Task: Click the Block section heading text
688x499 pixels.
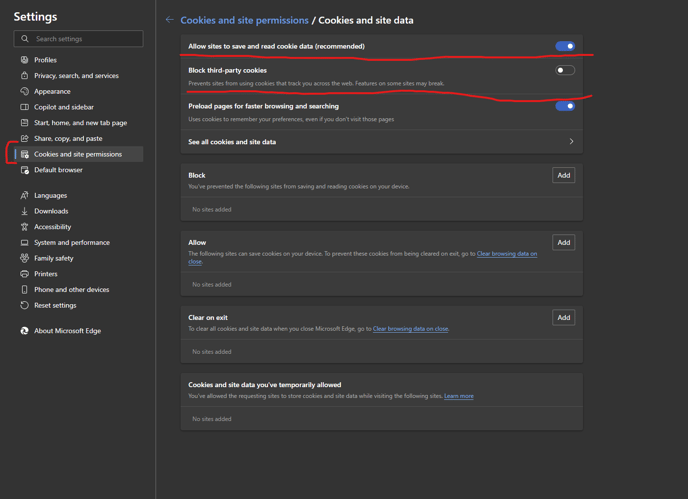Action: 197,175
